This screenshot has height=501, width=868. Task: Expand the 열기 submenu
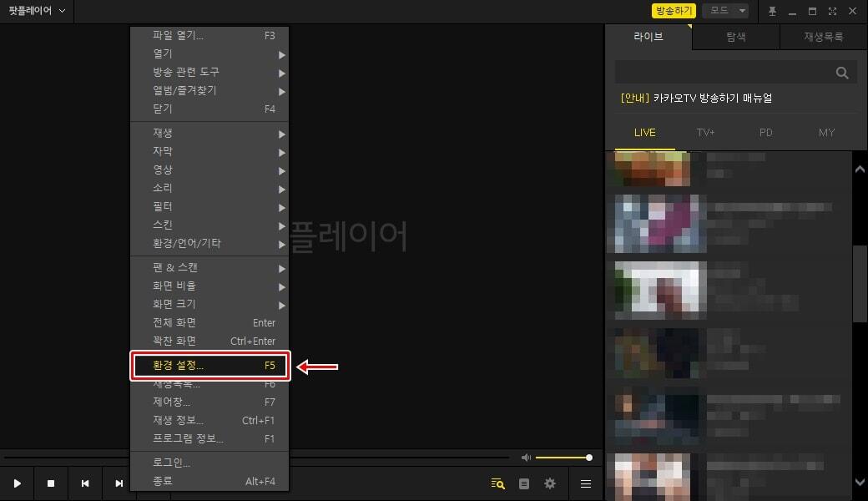point(209,53)
